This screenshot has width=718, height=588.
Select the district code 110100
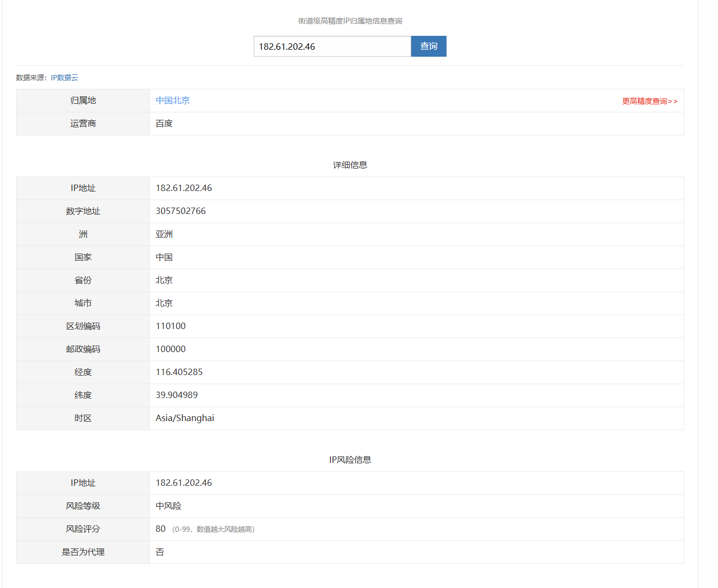click(171, 326)
